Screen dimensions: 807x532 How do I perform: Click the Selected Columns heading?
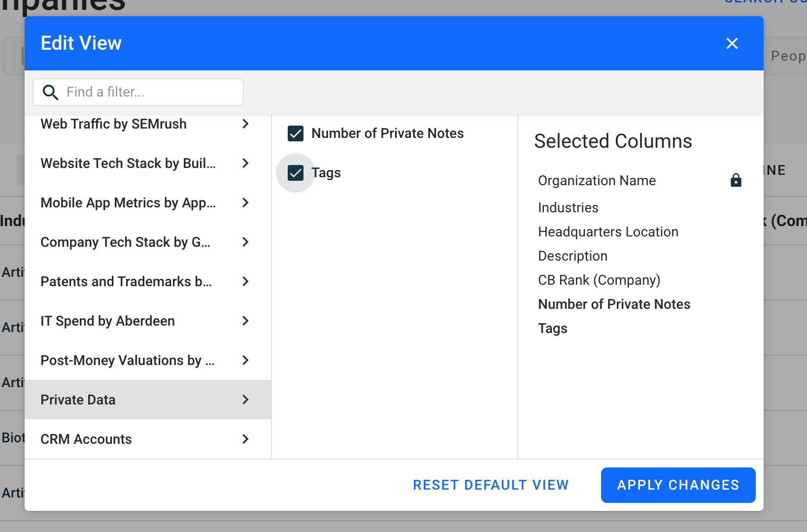(x=613, y=141)
